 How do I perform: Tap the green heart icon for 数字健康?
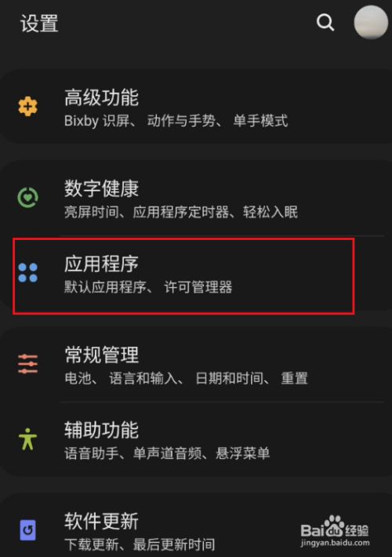click(27, 197)
